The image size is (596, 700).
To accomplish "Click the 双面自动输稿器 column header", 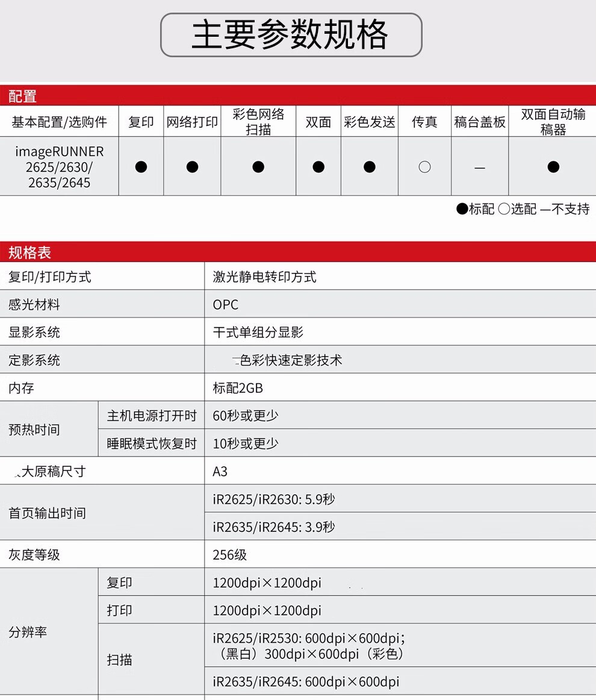I will tap(553, 122).
